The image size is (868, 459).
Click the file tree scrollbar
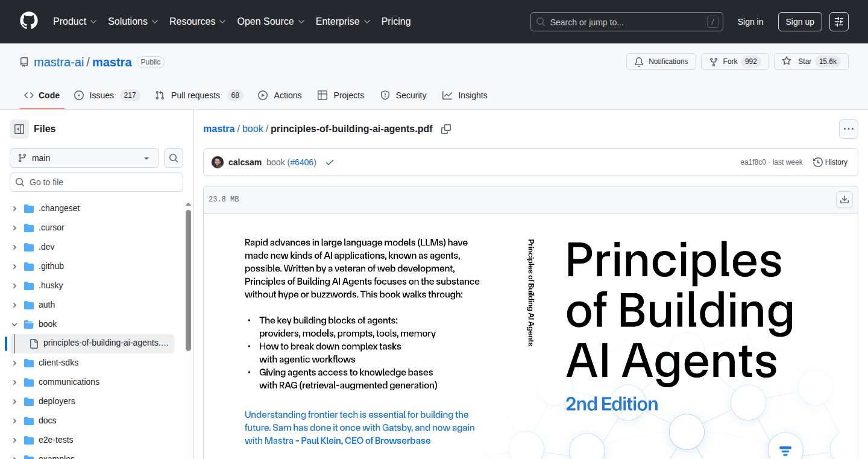189,280
